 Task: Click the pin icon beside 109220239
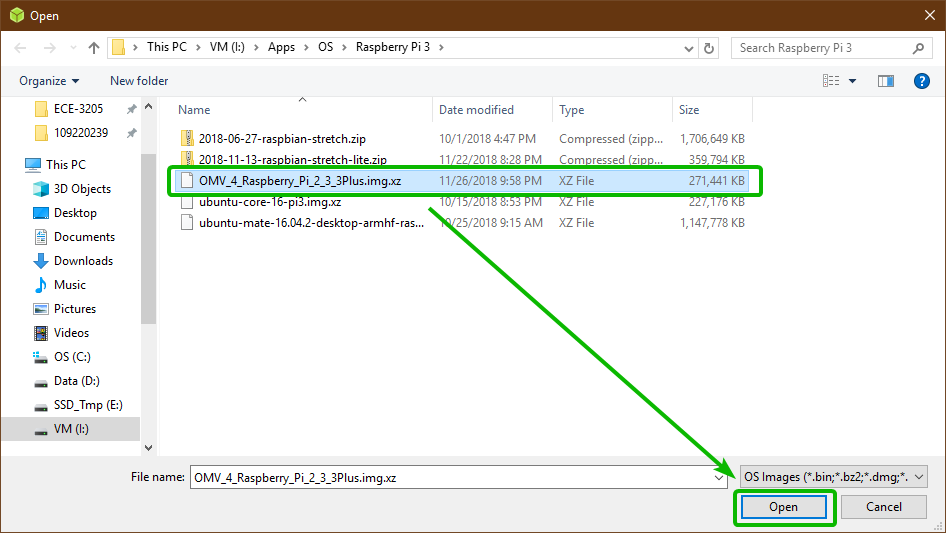tap(131, 133)
